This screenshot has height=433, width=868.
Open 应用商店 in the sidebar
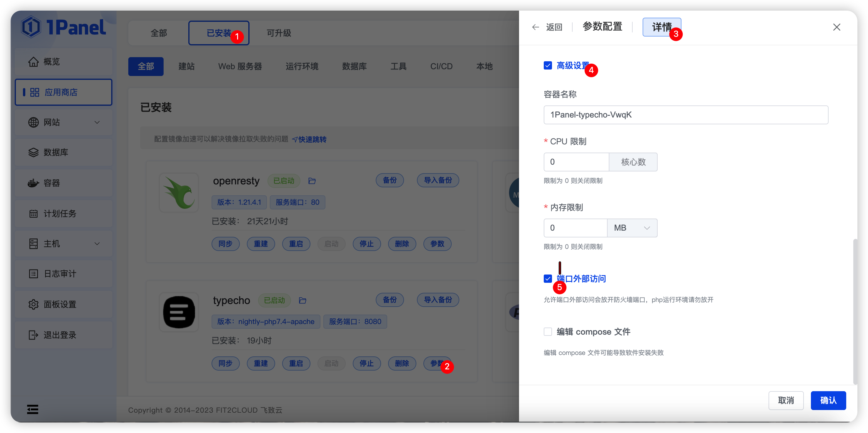coord(63,92)
